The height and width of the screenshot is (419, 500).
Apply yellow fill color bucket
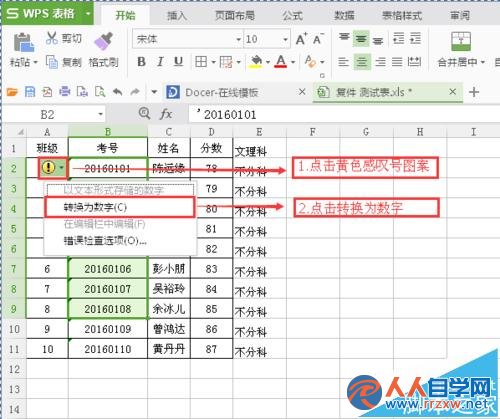click(256, 62)
